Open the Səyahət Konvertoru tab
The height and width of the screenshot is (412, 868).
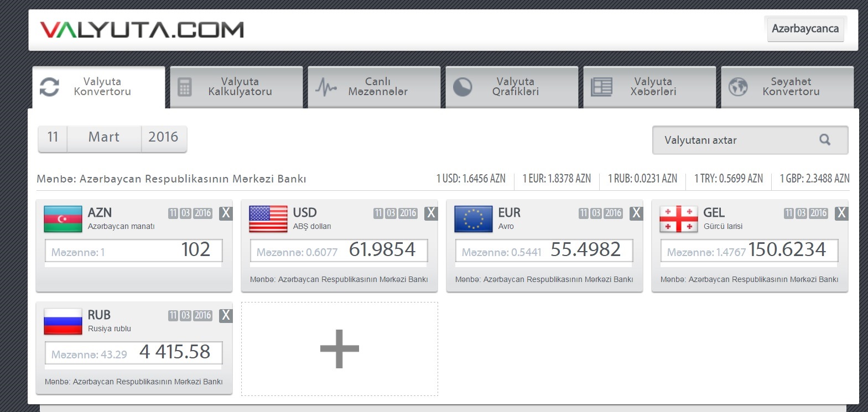[787, 87]
